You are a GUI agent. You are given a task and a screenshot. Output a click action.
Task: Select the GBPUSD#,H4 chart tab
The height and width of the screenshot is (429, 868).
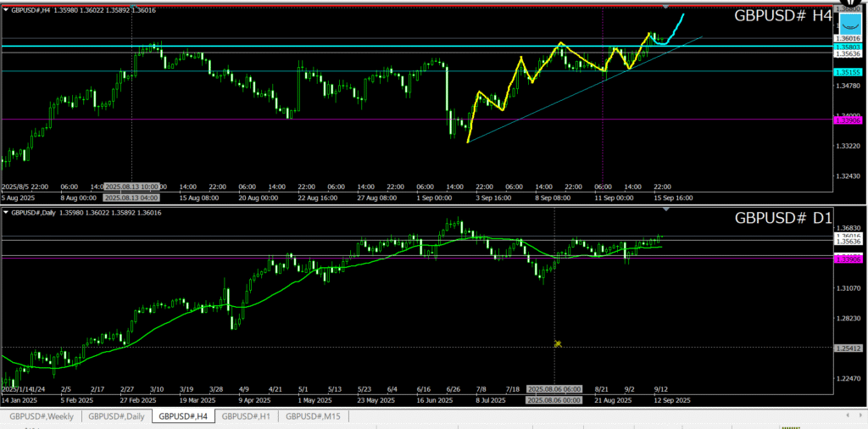coord(183,416)
